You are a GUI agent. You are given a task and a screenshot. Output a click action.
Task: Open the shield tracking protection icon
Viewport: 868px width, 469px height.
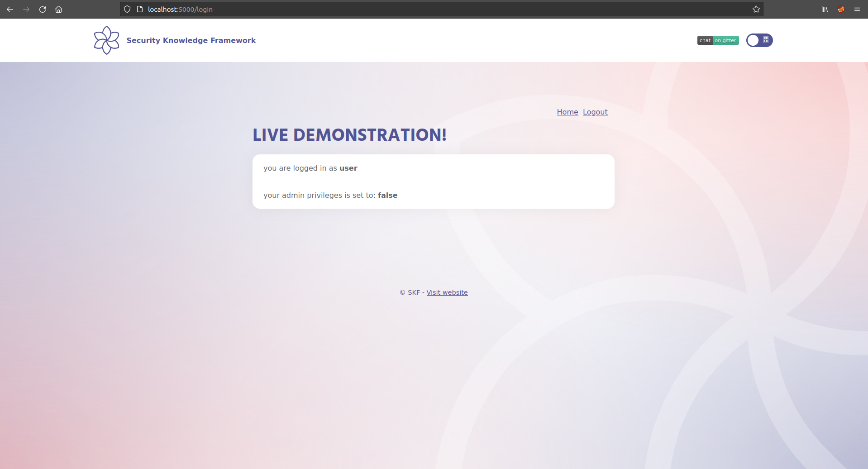pos(127,9)
